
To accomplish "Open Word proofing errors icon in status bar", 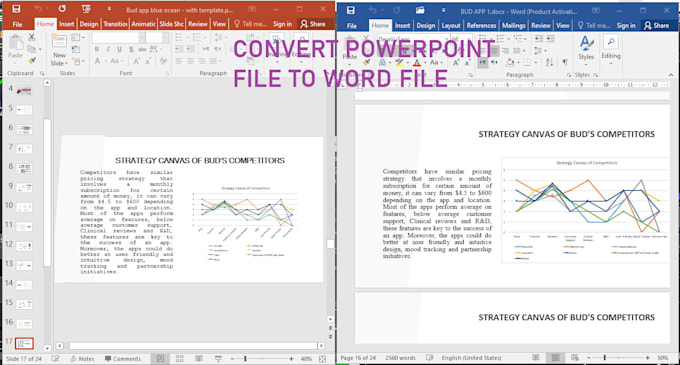I will 429,358.
